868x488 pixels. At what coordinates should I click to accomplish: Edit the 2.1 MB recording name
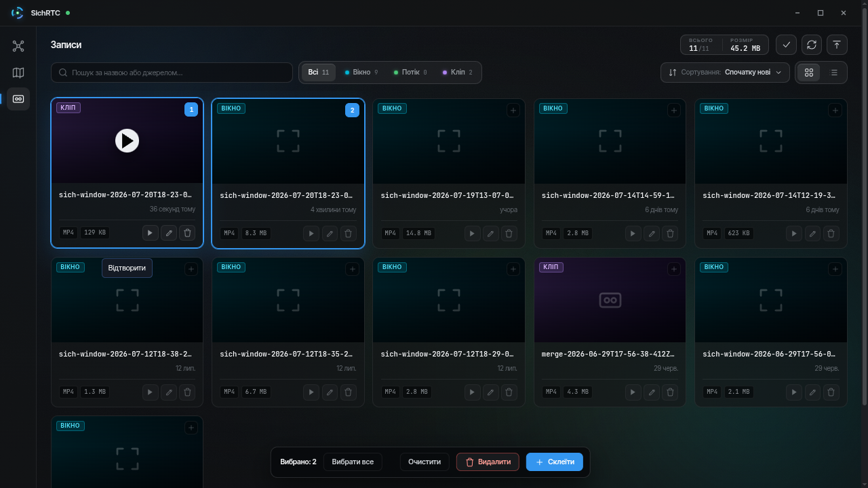(812, 392)
